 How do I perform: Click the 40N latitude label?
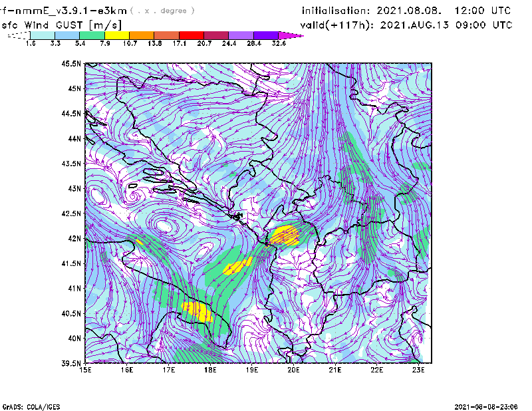74,339
